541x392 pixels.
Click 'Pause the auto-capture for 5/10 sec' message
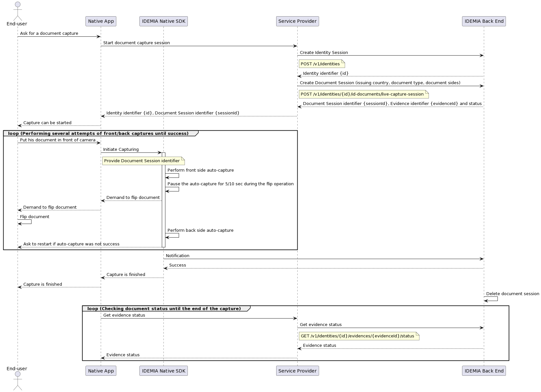pos(230,184)
